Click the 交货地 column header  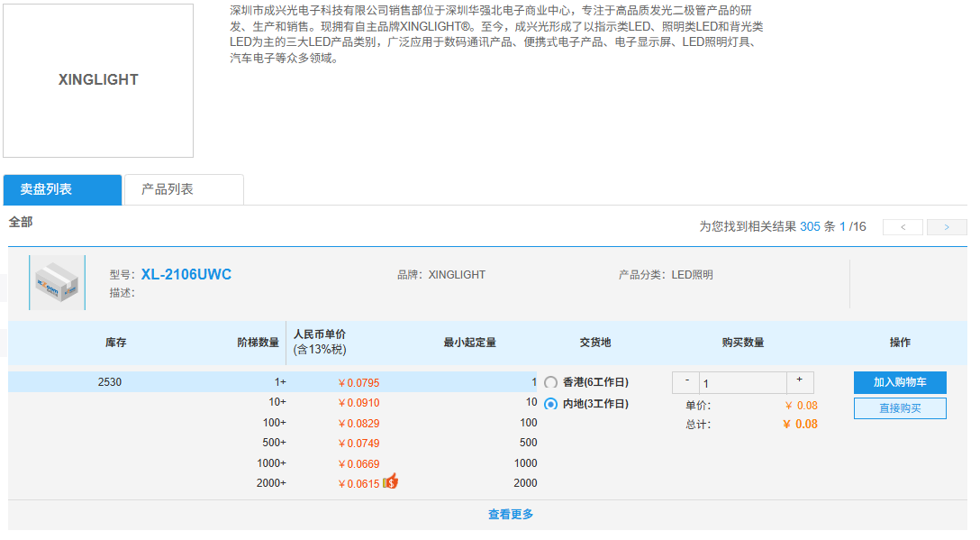[x=595, y=343]
